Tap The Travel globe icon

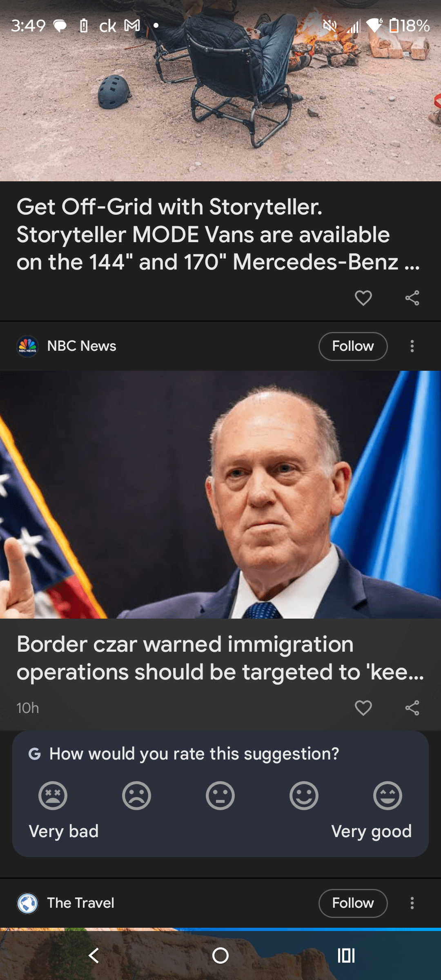pyautogui.click(x=28, y=903)
